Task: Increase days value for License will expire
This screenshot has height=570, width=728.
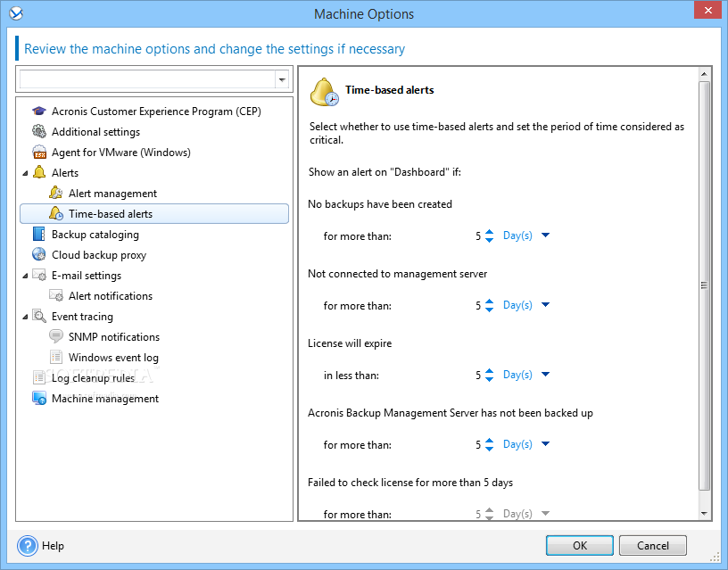Action: (490, 371)
